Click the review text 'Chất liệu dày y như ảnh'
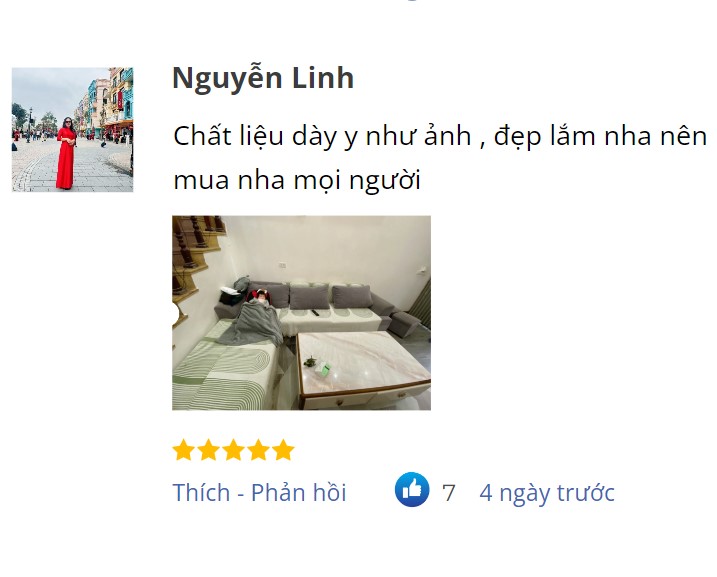 [x=322, y=136]
